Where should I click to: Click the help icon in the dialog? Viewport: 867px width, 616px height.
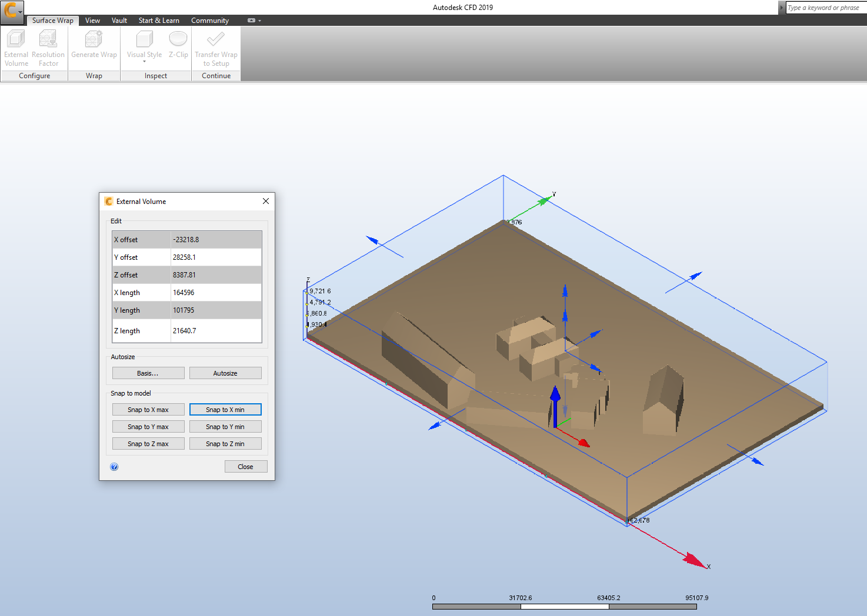(114, 467)
